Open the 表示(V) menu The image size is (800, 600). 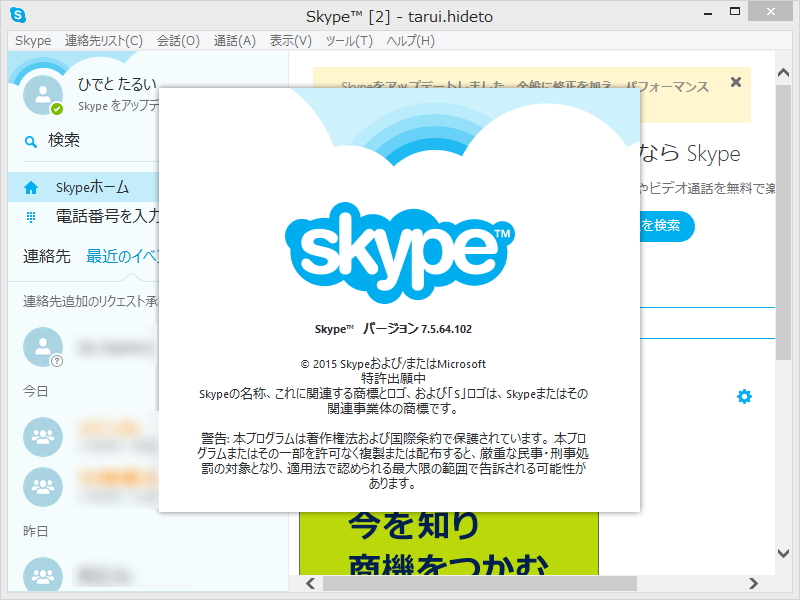coord(288,41)
